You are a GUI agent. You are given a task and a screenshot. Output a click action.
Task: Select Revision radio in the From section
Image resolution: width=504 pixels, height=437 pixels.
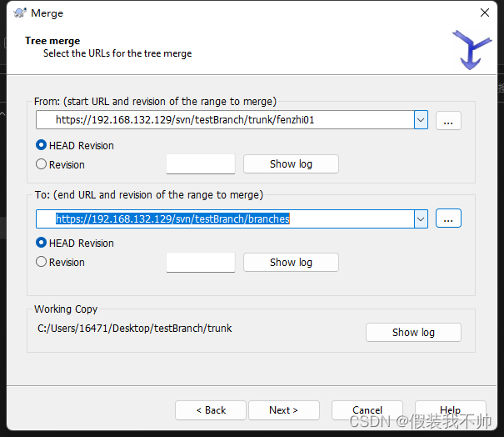tap(60, 164)
